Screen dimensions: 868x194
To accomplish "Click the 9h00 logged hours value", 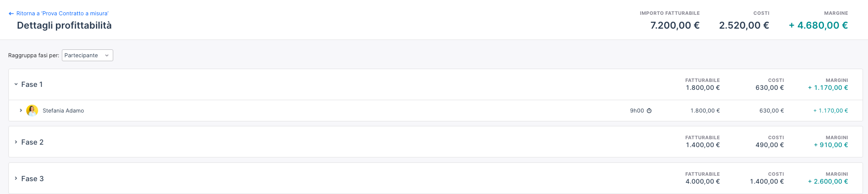I will coord(637,111).
